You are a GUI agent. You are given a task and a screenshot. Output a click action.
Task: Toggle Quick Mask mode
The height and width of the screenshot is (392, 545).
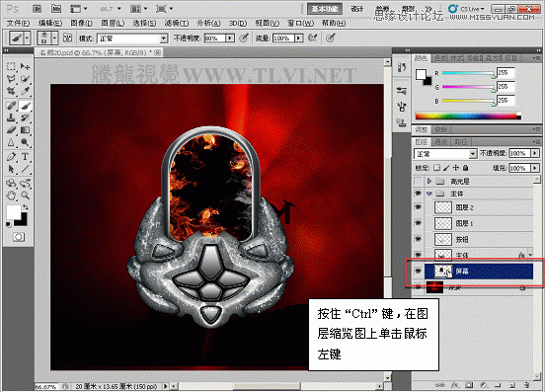[19, 237]
